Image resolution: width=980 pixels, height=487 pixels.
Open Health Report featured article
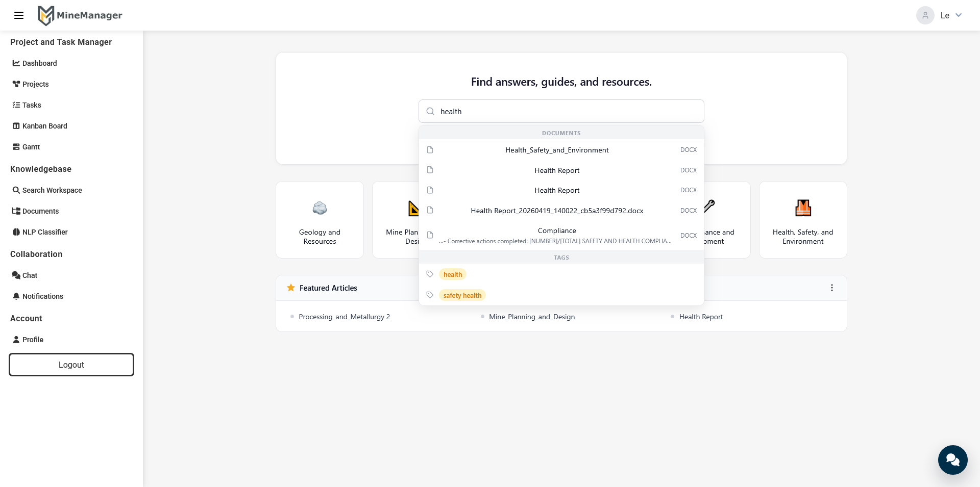pyautogui.click(x=701, y=317)
